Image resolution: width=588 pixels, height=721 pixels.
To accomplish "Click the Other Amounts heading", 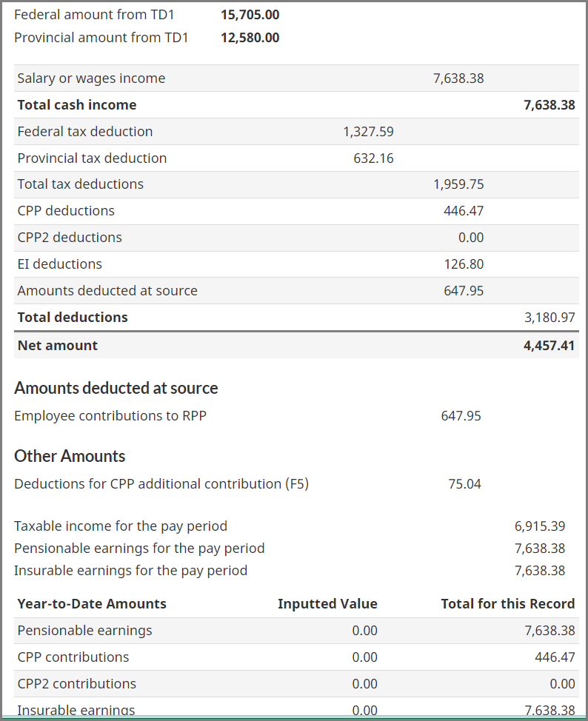I will coord(70,456).
